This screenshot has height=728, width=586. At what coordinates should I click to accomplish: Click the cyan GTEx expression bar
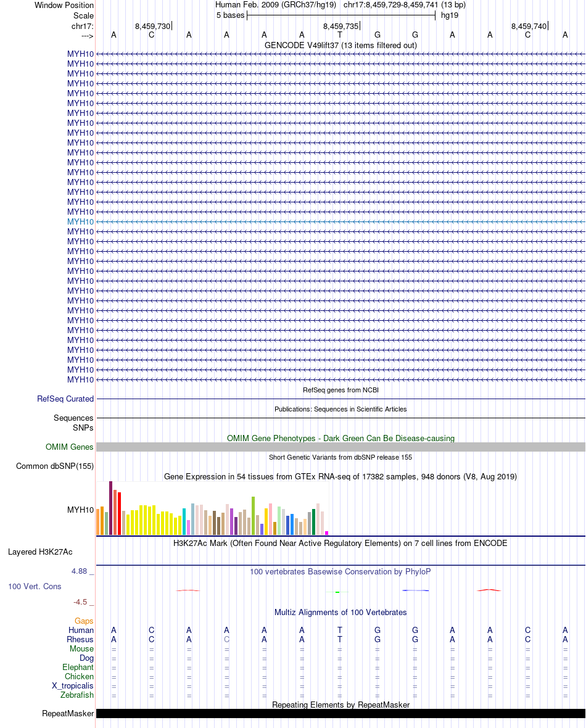(184, 522)
